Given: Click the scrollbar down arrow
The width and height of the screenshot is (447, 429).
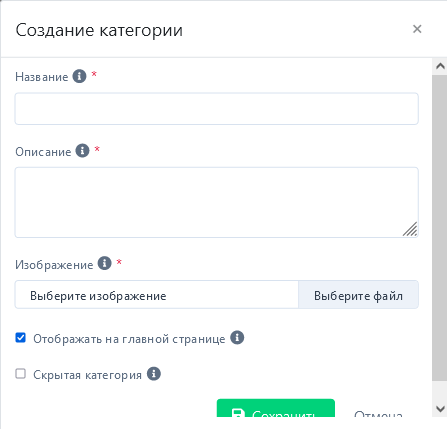Looking at the screenshot, I should point(440,409).
